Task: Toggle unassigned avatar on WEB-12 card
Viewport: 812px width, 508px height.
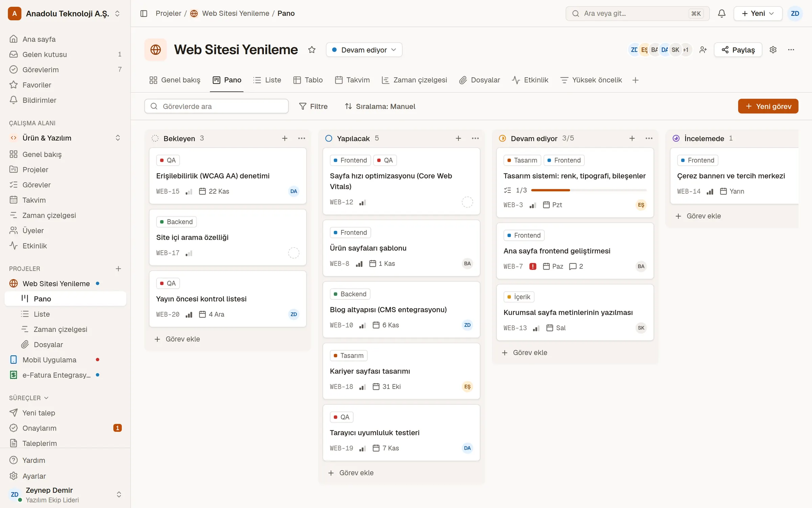Action: click(x=467, y=202)
